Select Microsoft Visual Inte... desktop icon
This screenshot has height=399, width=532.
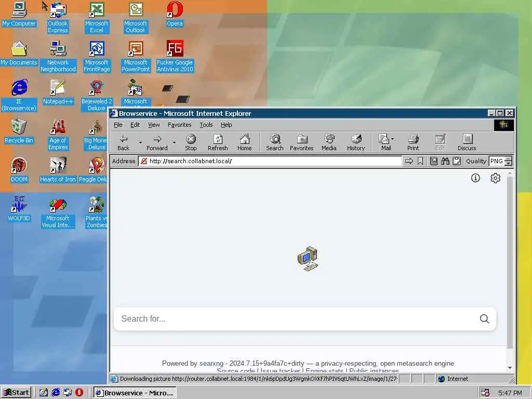tap(58, 212)
